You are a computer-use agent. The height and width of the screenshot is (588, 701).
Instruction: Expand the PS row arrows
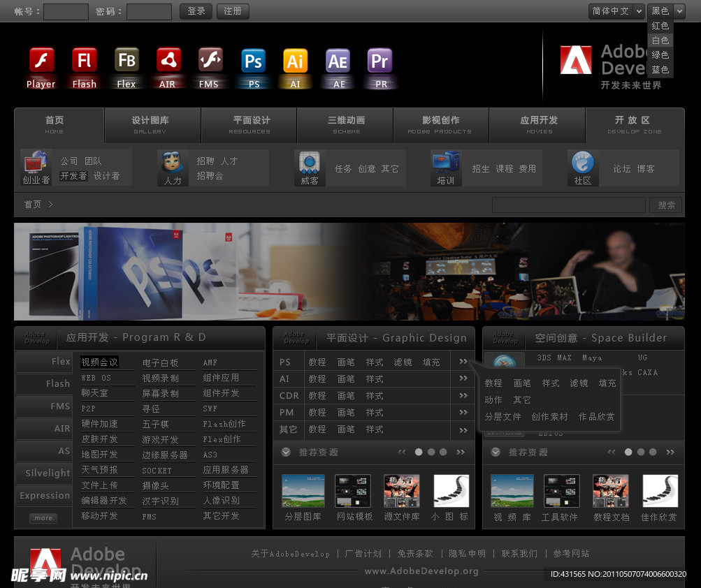coord(463,362)
